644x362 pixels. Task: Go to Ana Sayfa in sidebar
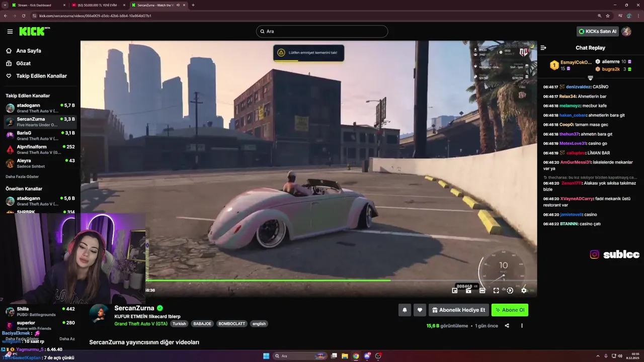(24, 51)
